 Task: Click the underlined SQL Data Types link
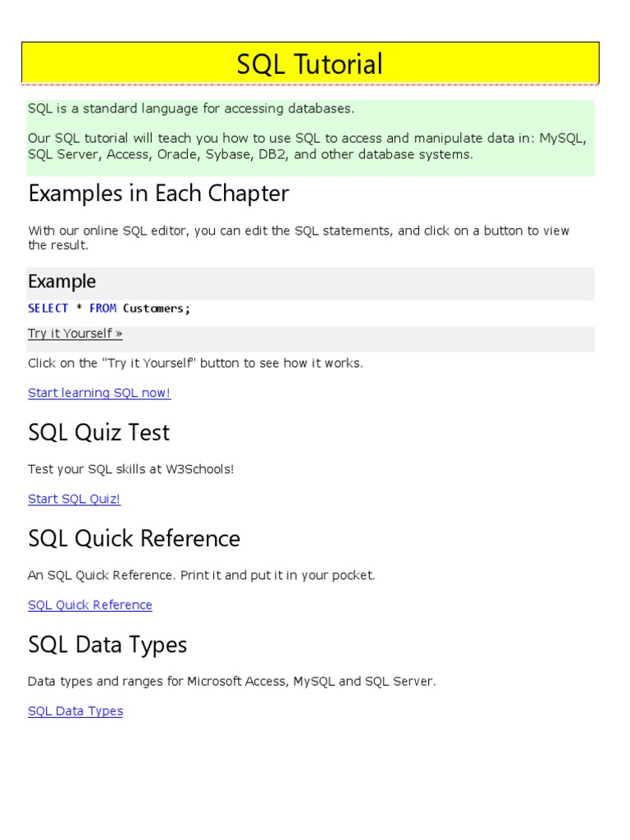75,711
